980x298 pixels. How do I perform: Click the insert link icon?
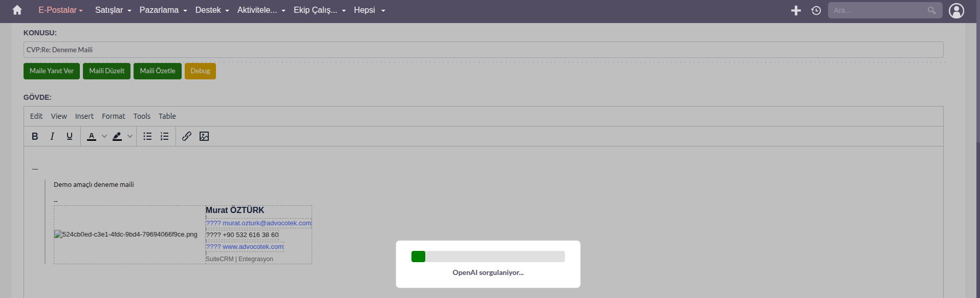[187, 136]
